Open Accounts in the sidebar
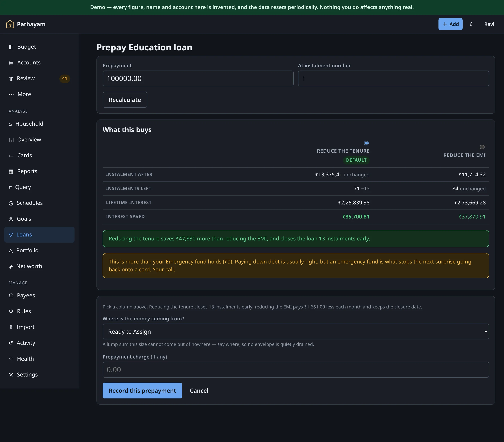This screenshot has height=442, width=504. coord(39,63)
